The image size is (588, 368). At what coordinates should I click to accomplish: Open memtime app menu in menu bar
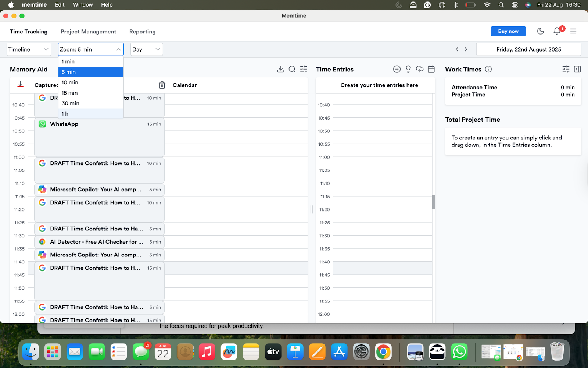pos(34,5)
